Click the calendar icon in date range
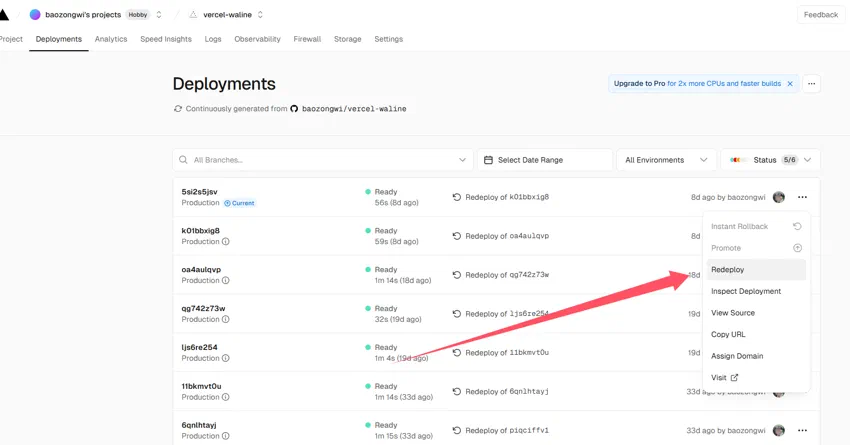 (488, 160)
